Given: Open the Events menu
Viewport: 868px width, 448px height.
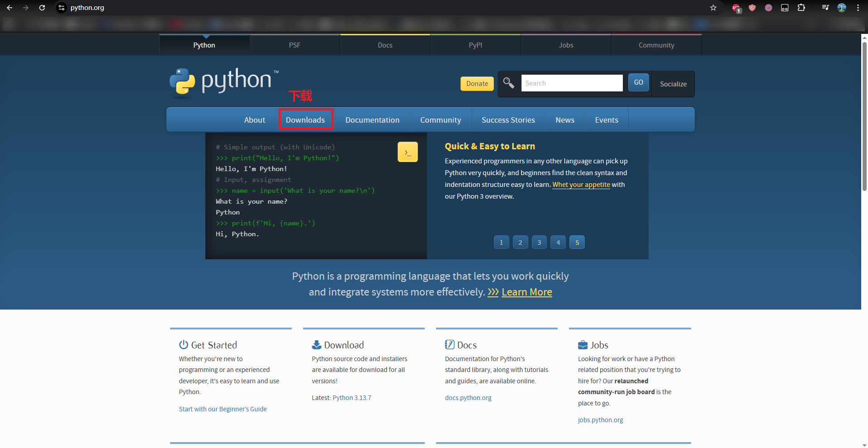Looking at the screenshot, I should (x=607, y=120).
